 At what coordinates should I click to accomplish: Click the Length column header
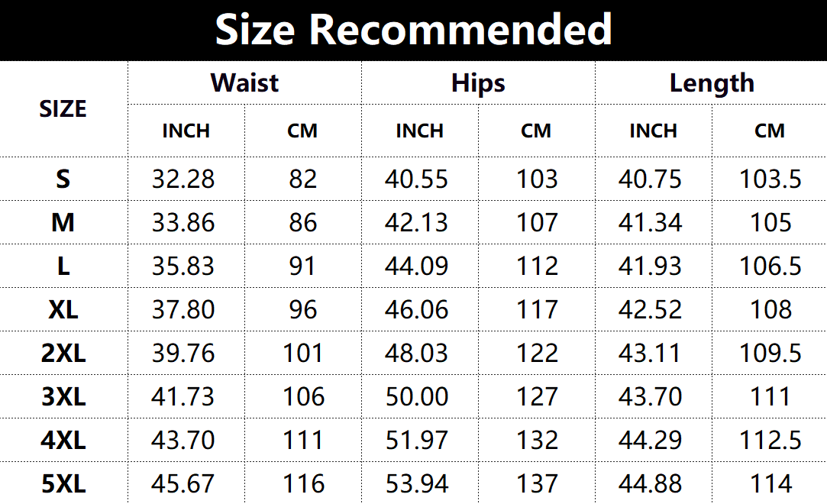pyautogui.click(x=712, y=82)
